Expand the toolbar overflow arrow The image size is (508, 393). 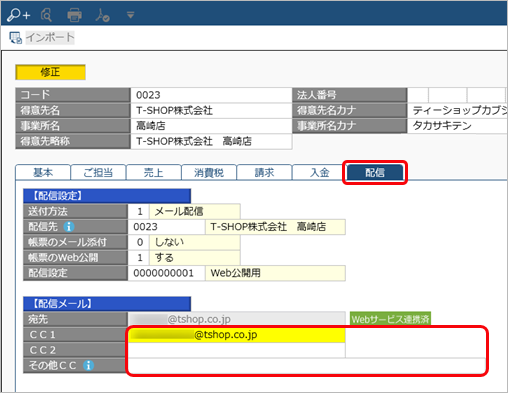click(x=130, y=15)
